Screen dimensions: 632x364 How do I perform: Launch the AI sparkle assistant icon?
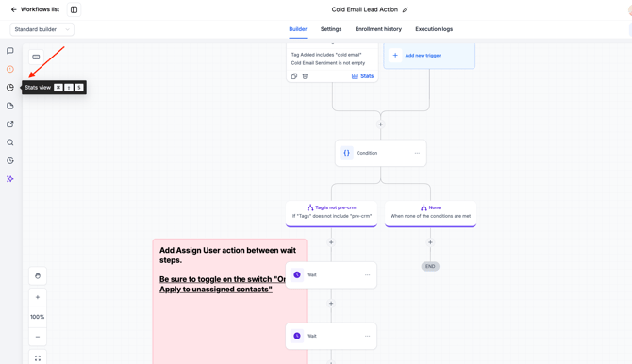[x=10, y=179]
